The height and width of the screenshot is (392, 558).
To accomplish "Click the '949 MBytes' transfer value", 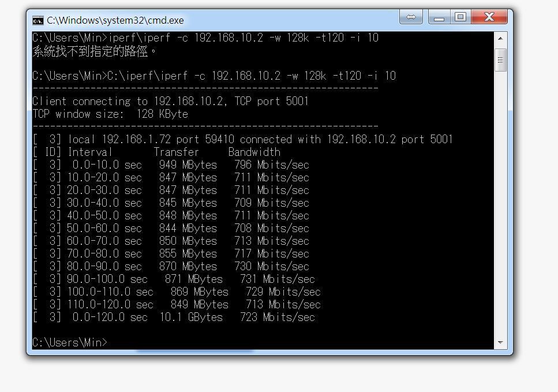I will coord(188,165).
